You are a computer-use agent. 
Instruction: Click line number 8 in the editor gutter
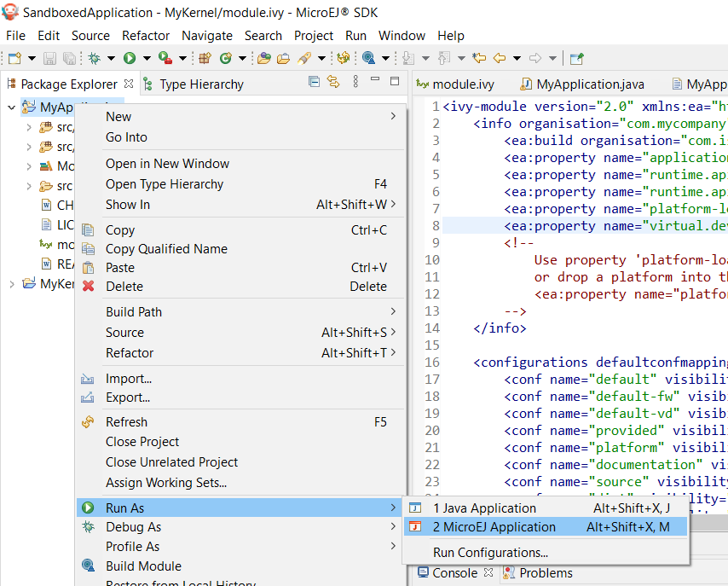pos(435,225)
